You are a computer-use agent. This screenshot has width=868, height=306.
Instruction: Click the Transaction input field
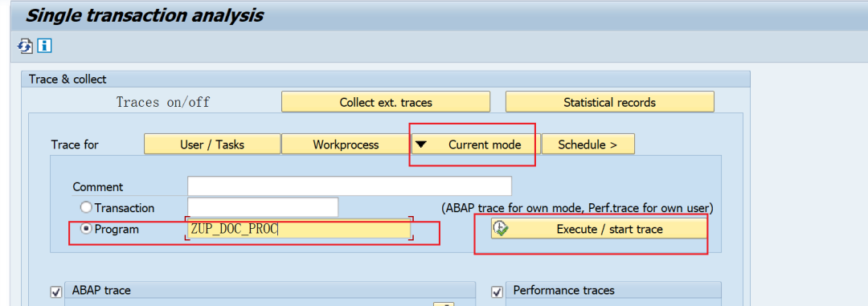tap(263, 207)
